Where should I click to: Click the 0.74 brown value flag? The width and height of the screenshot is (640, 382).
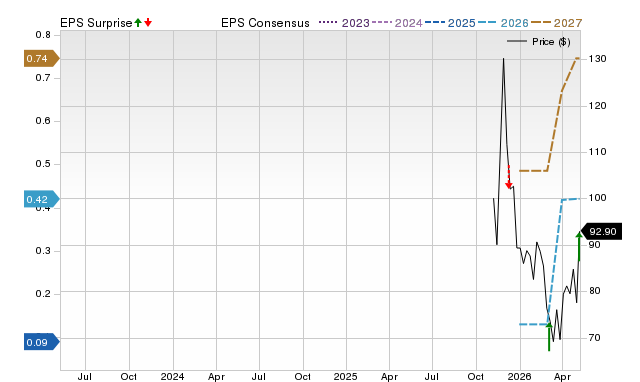click(x=42, y=58)
